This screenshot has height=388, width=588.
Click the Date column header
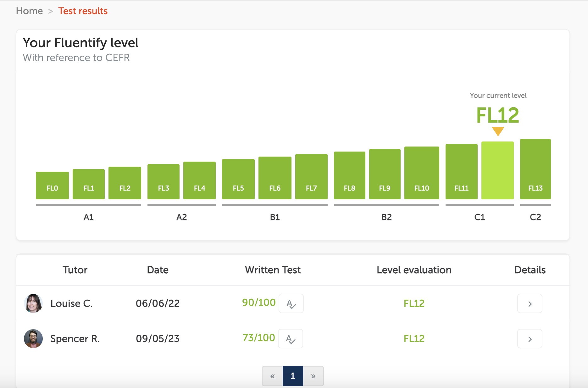pos(158,270)
